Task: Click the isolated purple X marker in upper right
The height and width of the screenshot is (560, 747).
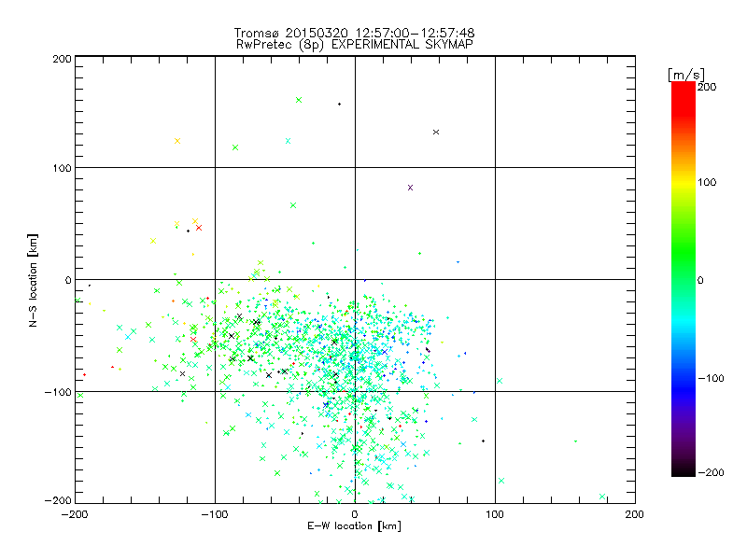Action: tap(410, 188)
